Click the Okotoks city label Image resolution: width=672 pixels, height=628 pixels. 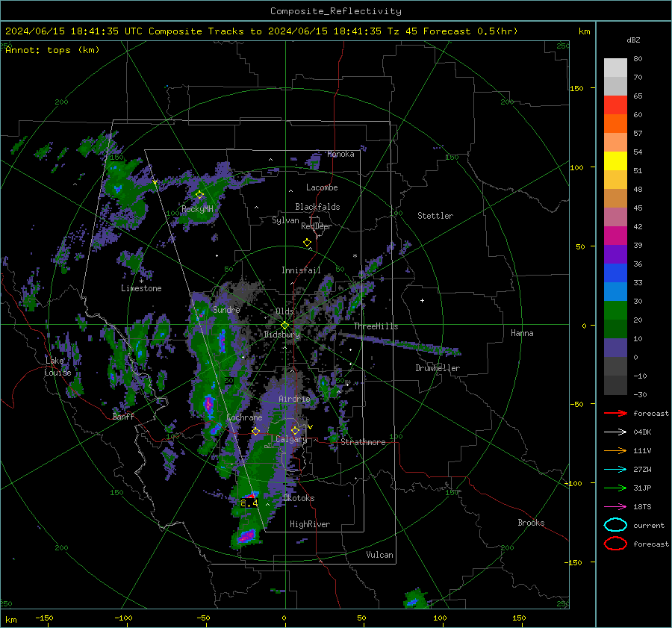[x=299, y=498]
